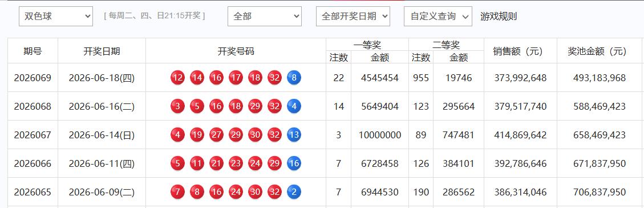The height and width of the screenshot is (208, 644).
Task: Select sales amount 392,786,646
Action: 520,163
